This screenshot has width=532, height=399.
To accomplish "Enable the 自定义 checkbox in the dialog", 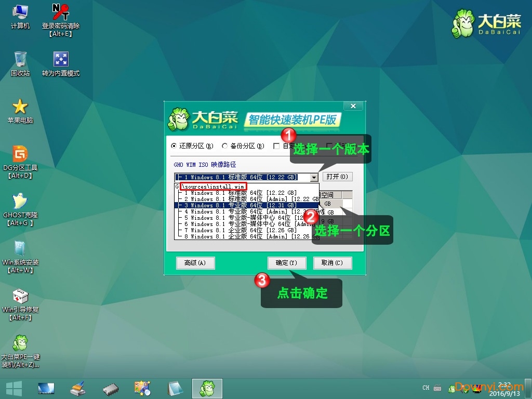I will point(276,146).
